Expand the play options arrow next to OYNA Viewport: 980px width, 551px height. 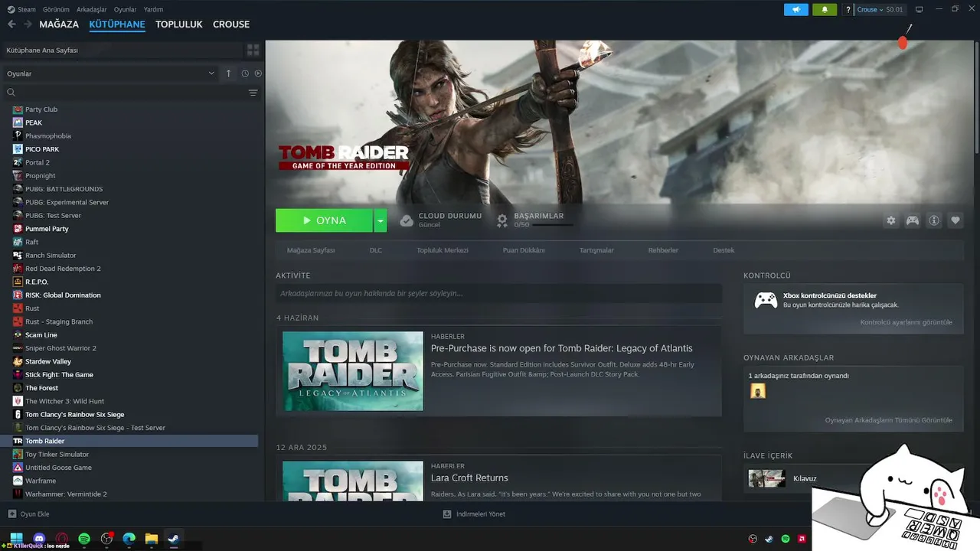tap(381, 220)
